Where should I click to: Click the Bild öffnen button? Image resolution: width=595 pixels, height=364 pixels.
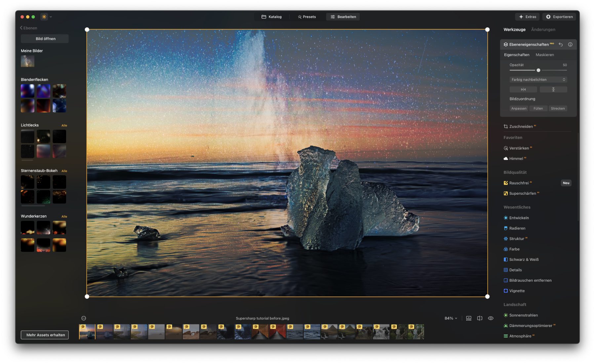(45, 39)
